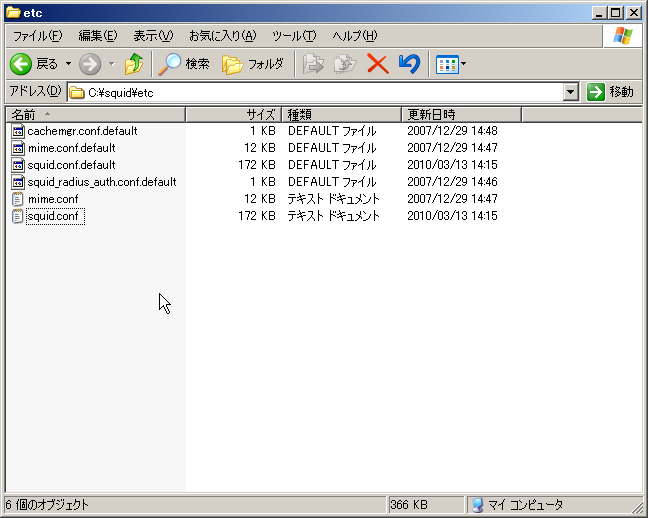Sort by 種類 column header
Image resolution: width=648 pixels, height=518 pixels.
[x=341, y=115]
